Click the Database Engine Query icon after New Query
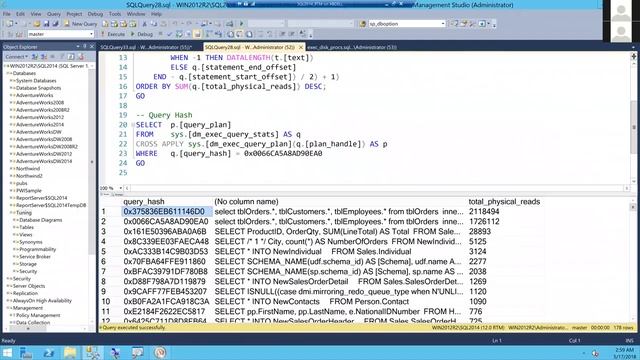Image resolution: width=640 pixels, height=360 pixels. [105, 24]
